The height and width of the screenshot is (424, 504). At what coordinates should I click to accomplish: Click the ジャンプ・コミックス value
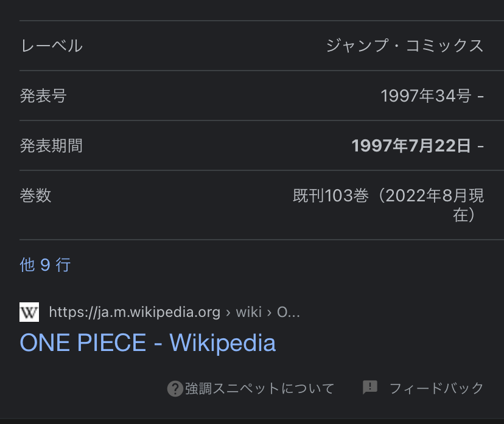click(405, 46)
